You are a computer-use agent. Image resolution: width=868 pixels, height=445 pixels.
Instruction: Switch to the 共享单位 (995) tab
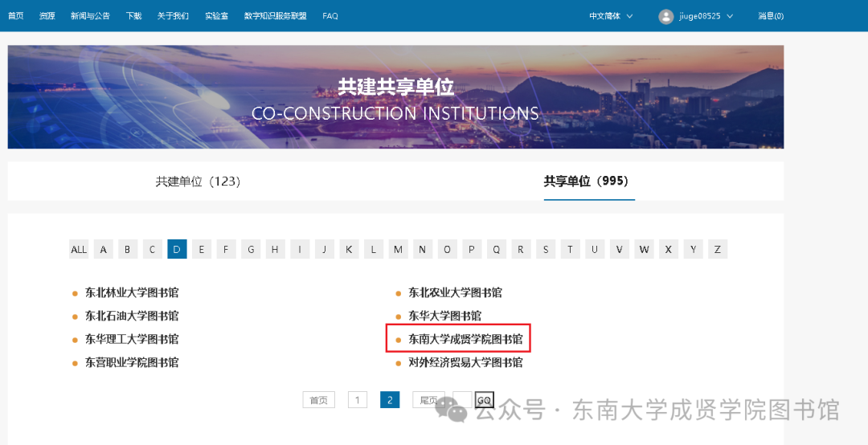point(589,181)
